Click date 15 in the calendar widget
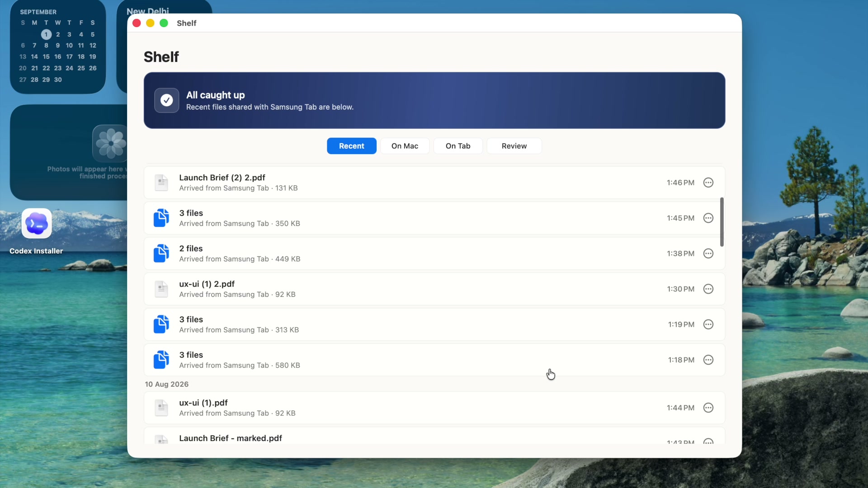This screenshot has height=488, width=868. pos(46,56)
